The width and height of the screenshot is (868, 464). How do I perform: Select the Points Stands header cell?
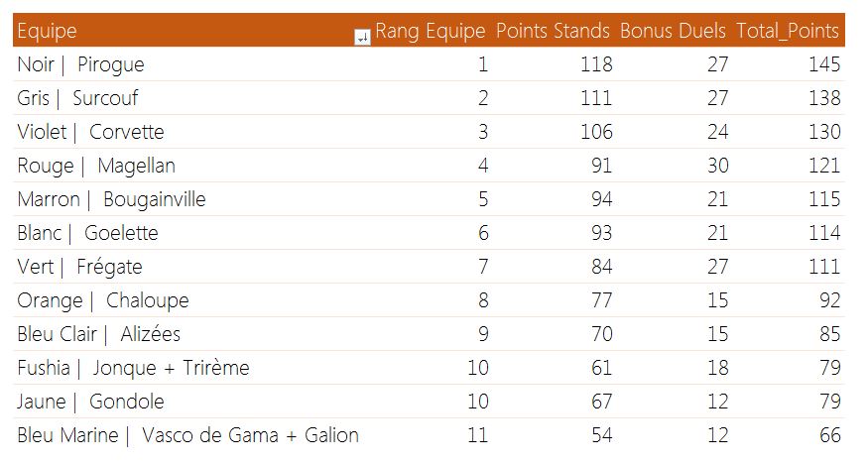[x=553, y=31]
